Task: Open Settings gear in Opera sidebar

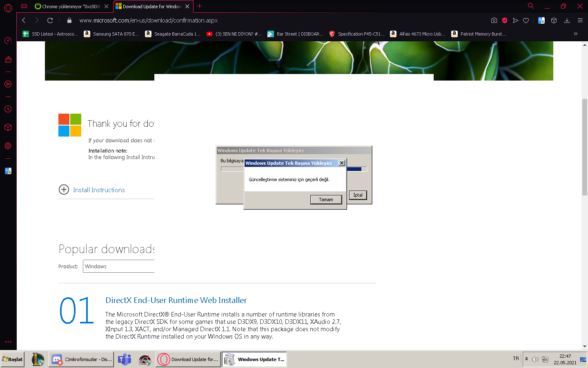Action: pos(8,146)
